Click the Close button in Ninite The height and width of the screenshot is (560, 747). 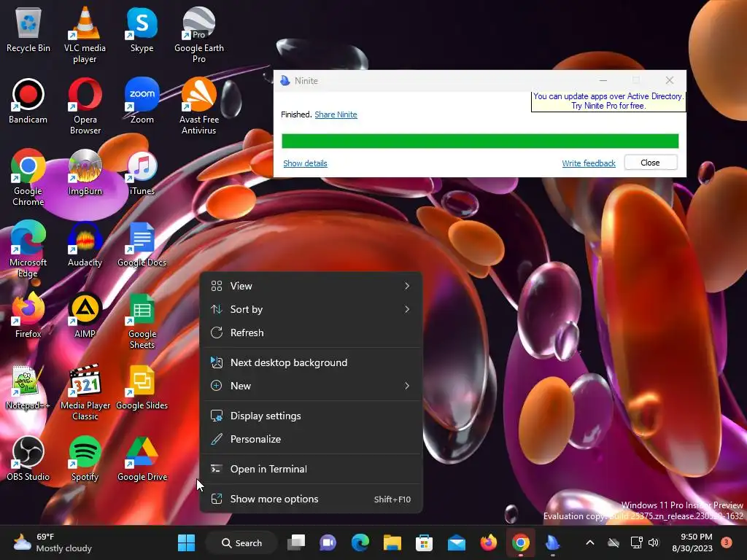650,163
